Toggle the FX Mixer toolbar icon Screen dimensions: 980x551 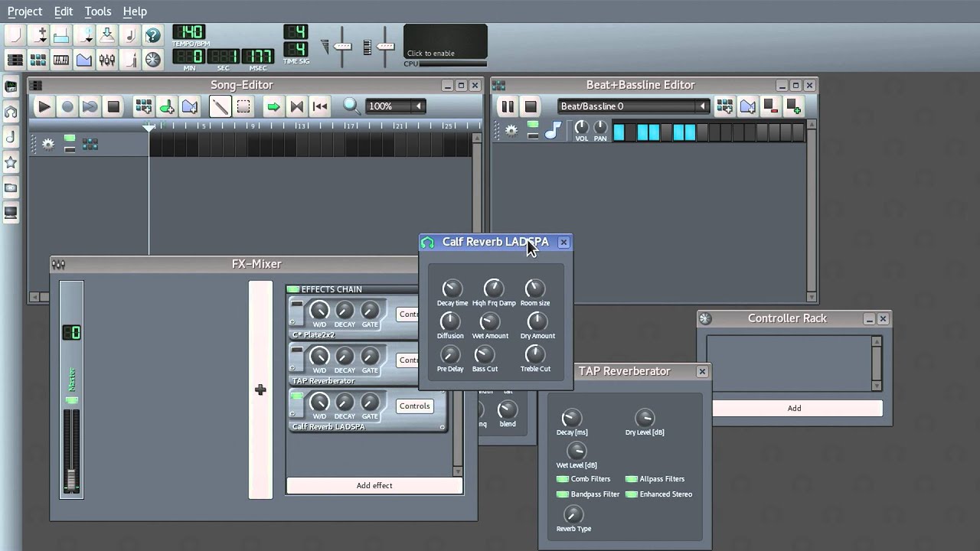click(x=107, y=60)
